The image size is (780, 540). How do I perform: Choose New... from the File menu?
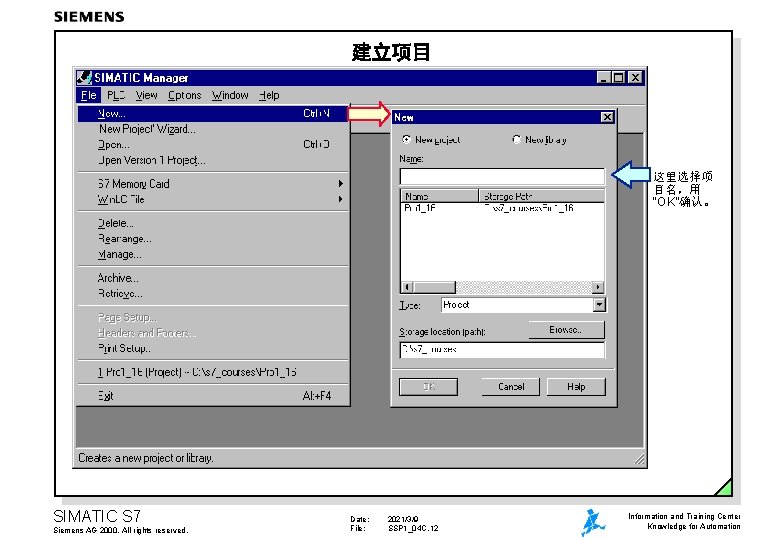213,114
